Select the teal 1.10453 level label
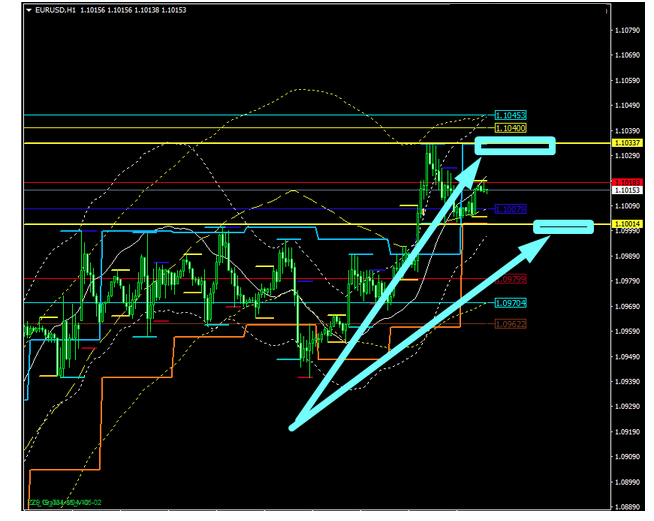Viewport: 654px width, 521px height. tap(510, 116)
